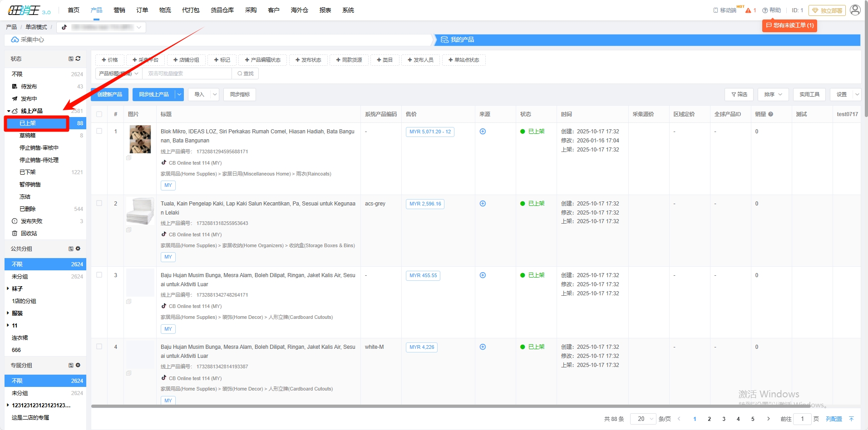This screenshot has width=868, height=430.
Task: Open exclusive group settings gear icon
Action: 78,365
